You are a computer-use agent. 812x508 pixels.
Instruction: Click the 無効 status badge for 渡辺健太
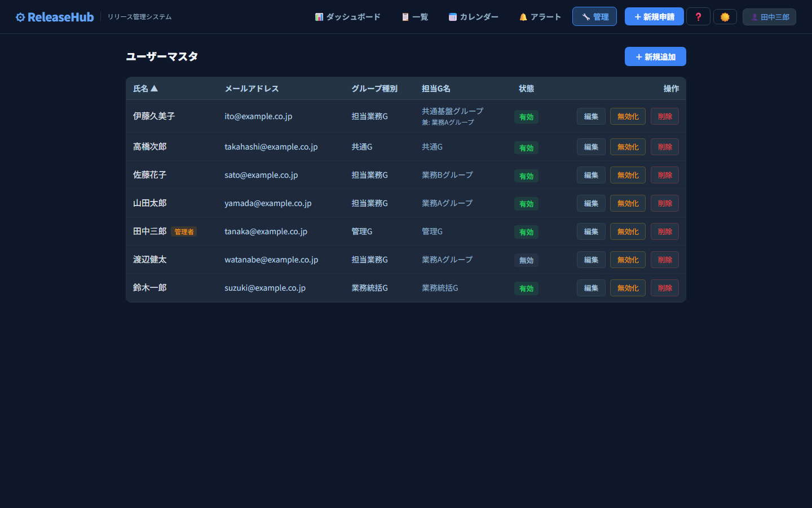coord(526,260)
